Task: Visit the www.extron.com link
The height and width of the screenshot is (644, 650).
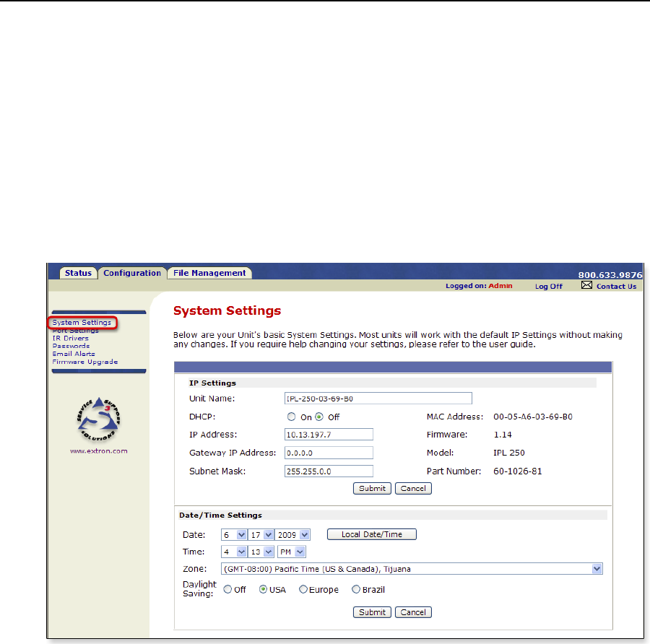Action: [x=99, y=451]
